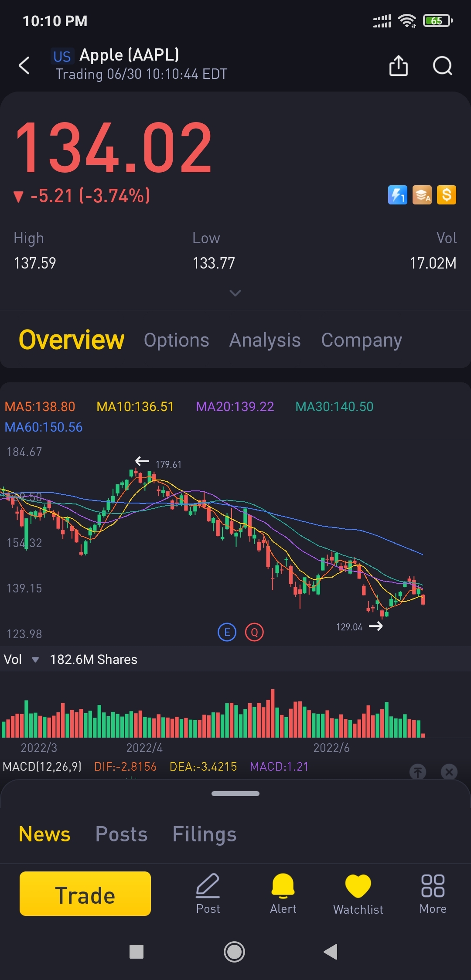
Task: Tap the MA10:136.51 indicator label
Action: point(135,407)
